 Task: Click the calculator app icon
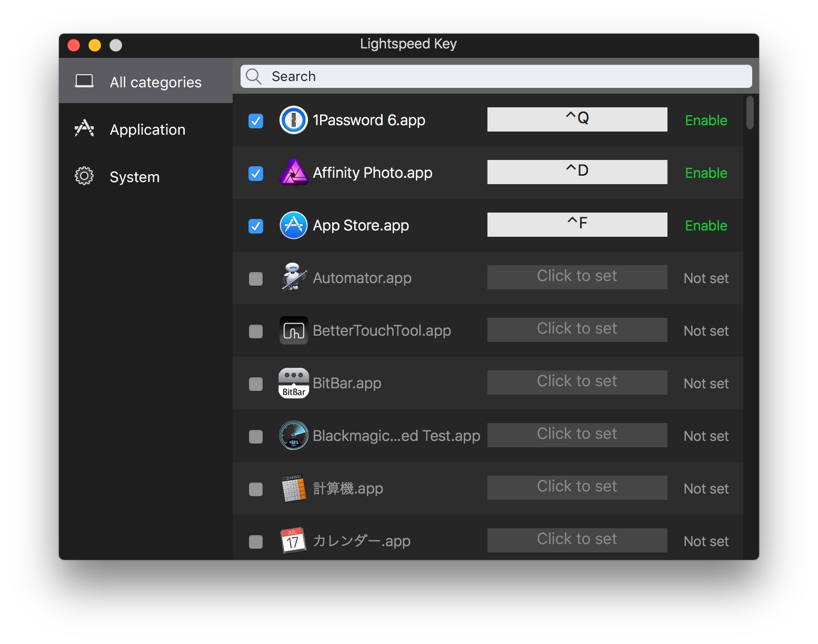[x=293, y=488]
